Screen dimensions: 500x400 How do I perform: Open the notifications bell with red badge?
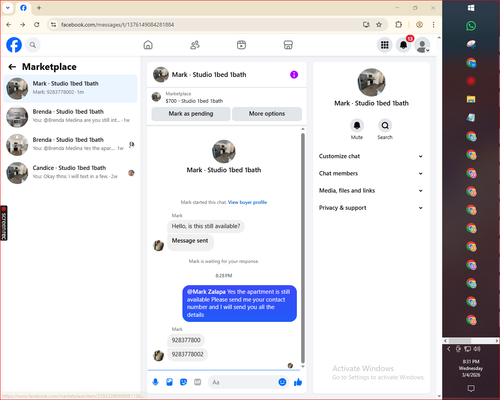pos(403,45)
